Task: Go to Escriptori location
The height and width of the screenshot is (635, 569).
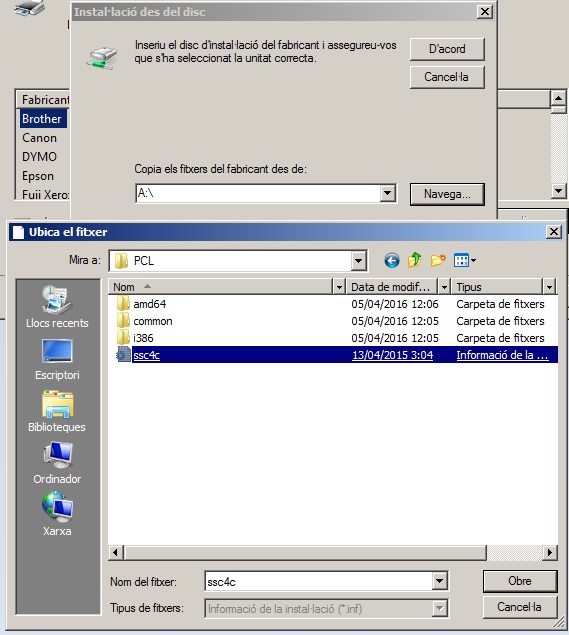Action: (x=57, y=359)
